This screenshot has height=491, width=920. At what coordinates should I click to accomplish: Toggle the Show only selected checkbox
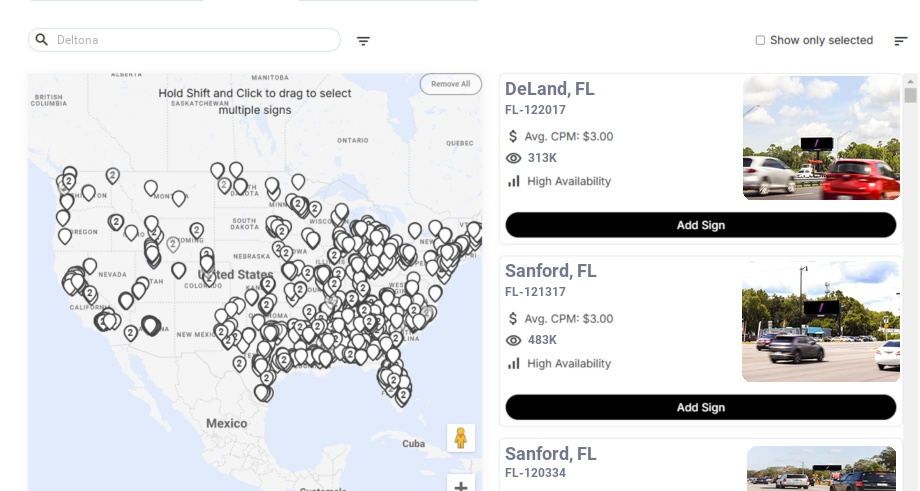(x=760, y=41)
